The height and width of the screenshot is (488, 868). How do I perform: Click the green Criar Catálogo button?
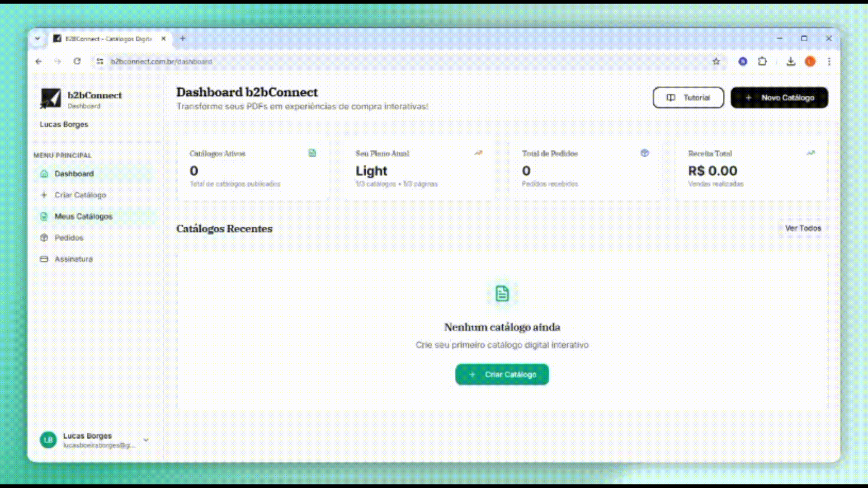(502, 375)
